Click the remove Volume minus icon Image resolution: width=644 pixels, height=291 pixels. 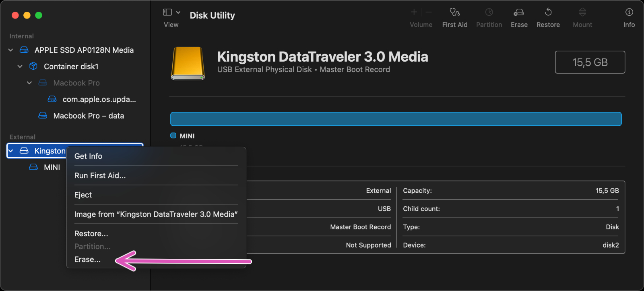point(429,12)
